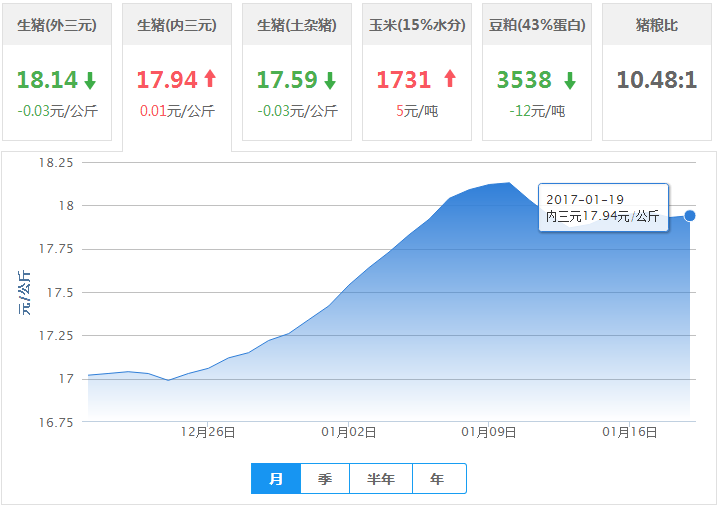Select the 生猪(内三元) tab

tap(177, 25)
